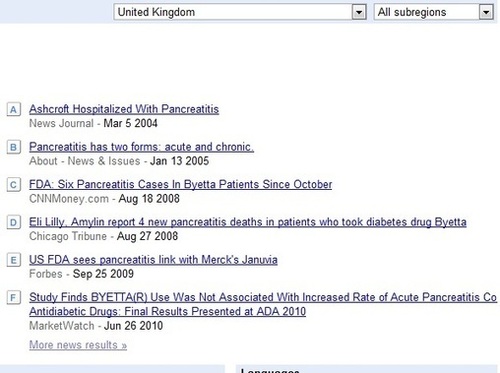The image size is (500, 373).
Task: Click the date Jan 13 2005
Action: click(x=179, y=161)
